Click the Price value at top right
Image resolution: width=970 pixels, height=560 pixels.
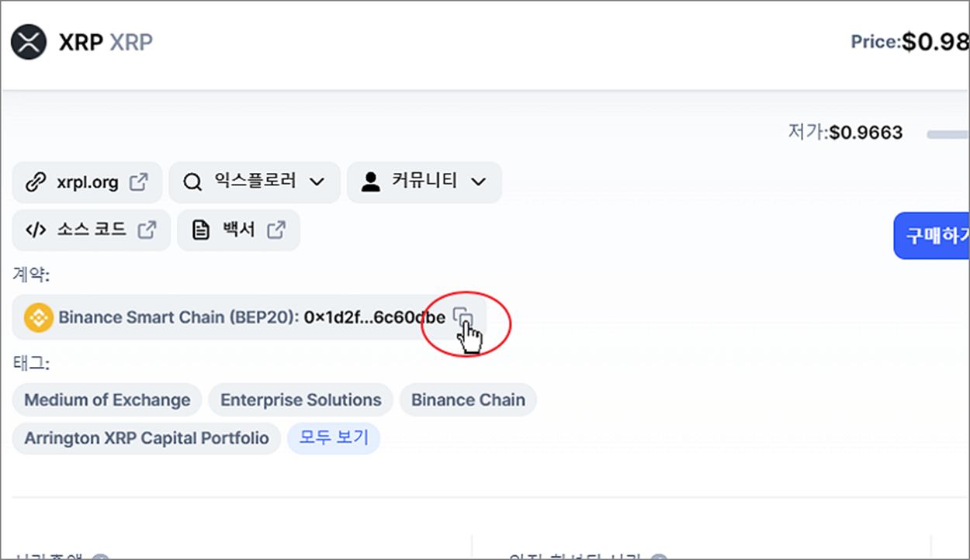[x=935, y=42]
